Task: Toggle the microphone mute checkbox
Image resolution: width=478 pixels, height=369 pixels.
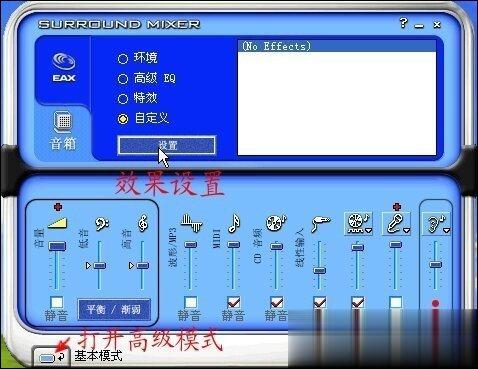Action: (x=396, y=302)
